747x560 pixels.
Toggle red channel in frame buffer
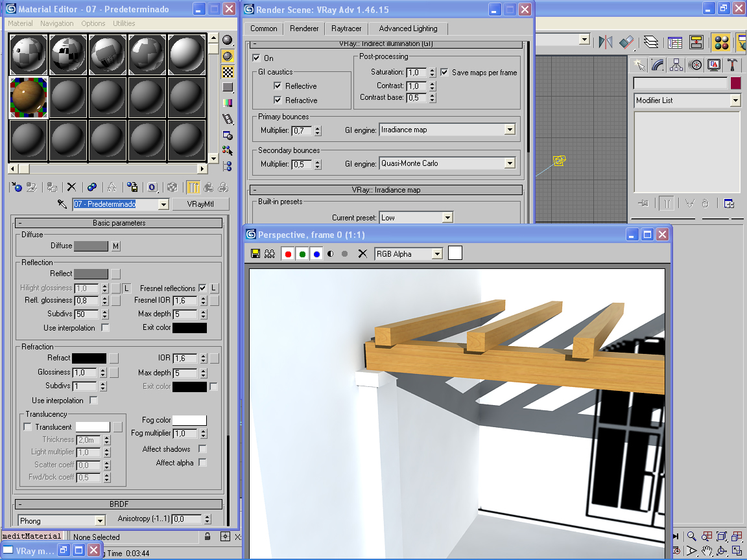tap(288, 254)
